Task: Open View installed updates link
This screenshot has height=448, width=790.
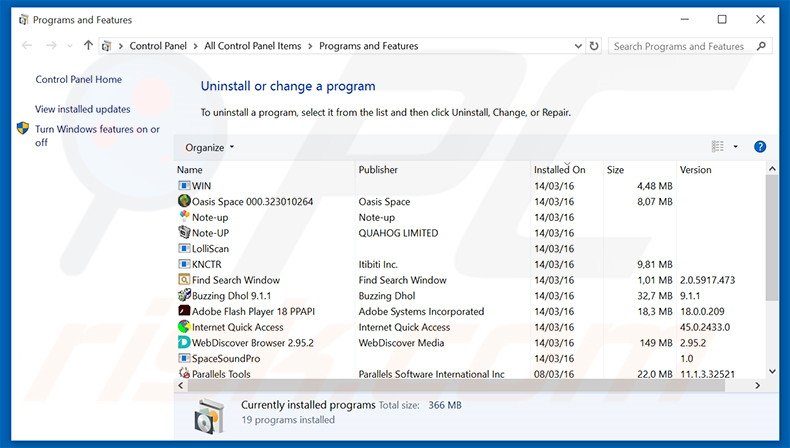Action: 83,109
